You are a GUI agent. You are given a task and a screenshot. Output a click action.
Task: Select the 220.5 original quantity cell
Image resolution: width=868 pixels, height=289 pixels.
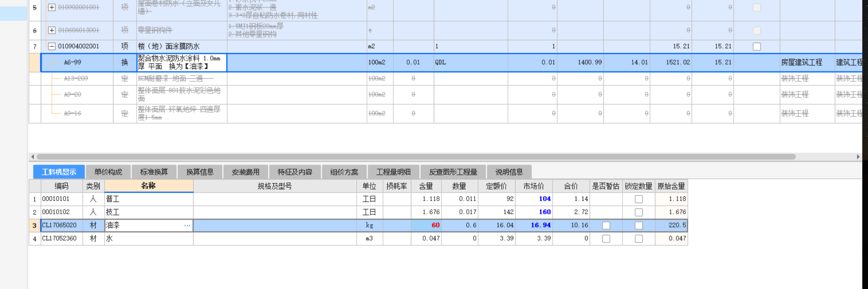pos(671,226)
